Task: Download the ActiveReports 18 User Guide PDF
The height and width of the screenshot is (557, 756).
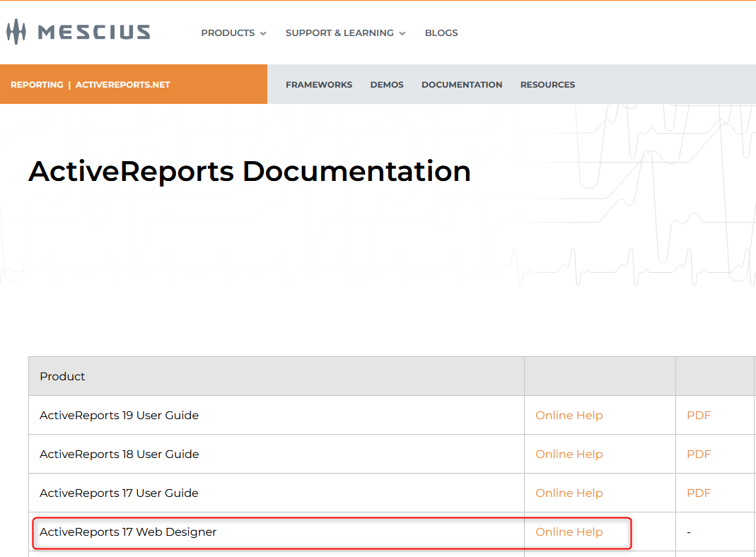Action: [x=698, y=455]
